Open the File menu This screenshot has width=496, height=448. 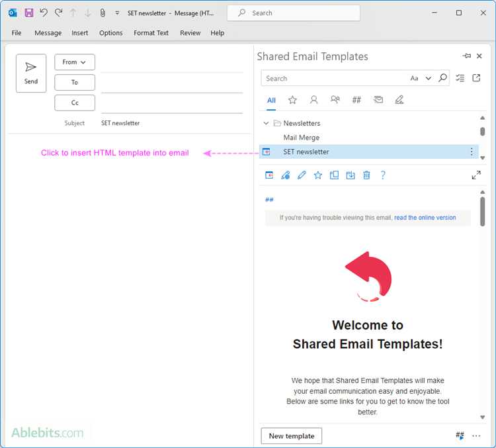tap(17, 33)
